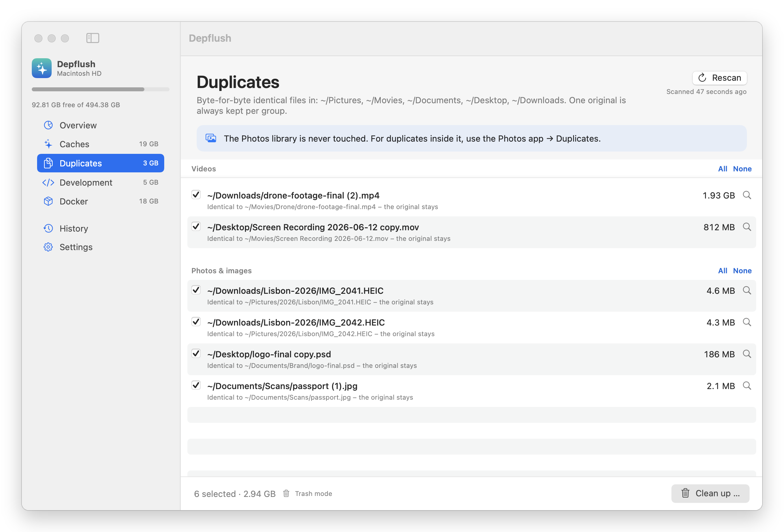The width and height of the screenshot is (784, 532).
Task: Click the photos icon in info banner
Action: 211,139
